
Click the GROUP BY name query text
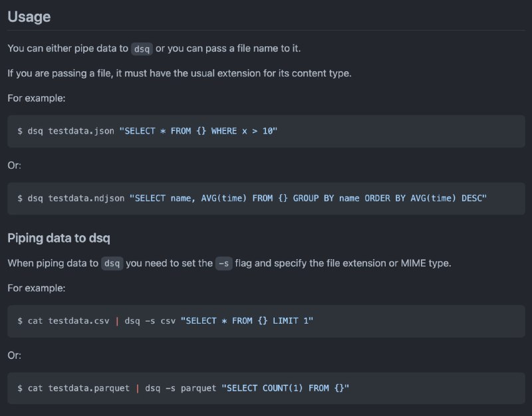click(326, 198)
